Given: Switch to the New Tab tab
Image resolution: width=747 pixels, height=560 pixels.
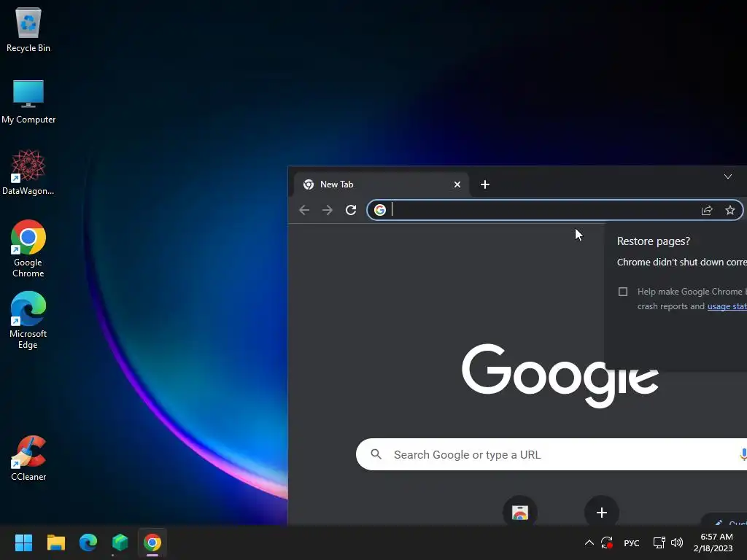Looking at the screenshot, I should (381, 184).
